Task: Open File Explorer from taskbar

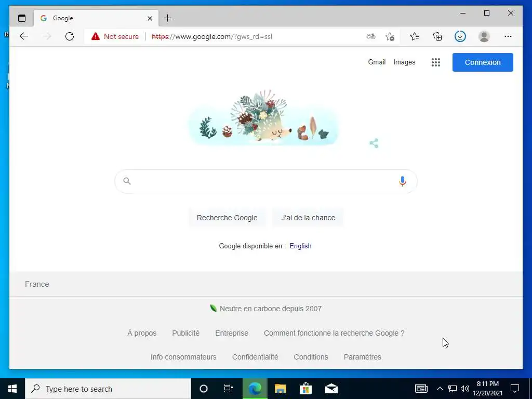Action: pos(280,389)
